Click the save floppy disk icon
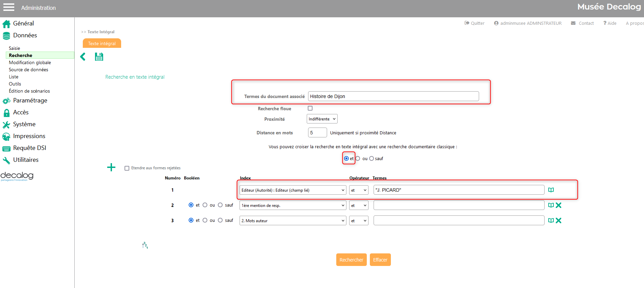Screen dimensions: 644x288 (99, 57)
